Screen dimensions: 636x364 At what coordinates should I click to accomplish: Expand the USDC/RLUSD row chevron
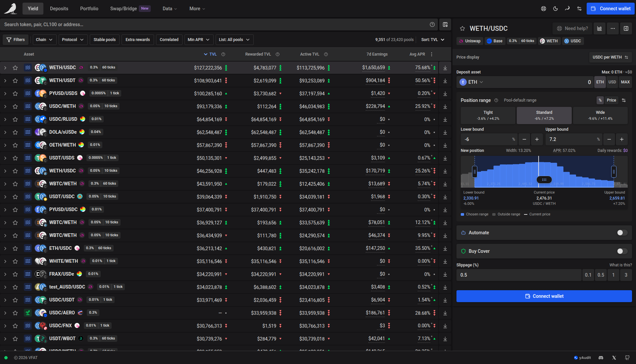click(x=5, y=119)
